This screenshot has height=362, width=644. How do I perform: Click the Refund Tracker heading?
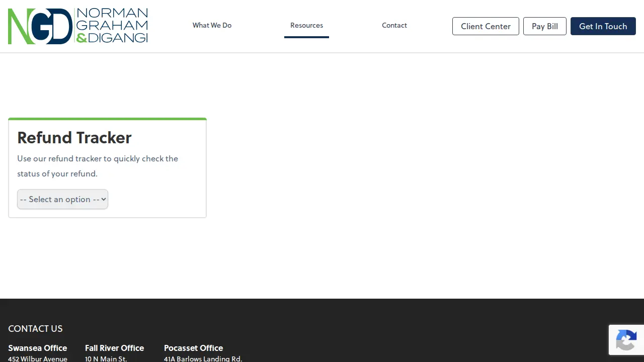[x=74, y=137]
